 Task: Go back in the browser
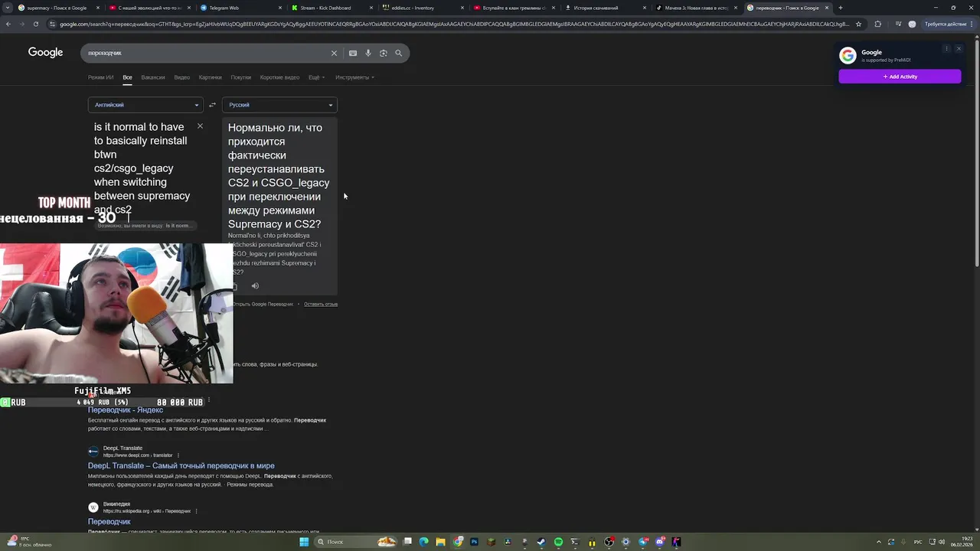coord(8,24)
